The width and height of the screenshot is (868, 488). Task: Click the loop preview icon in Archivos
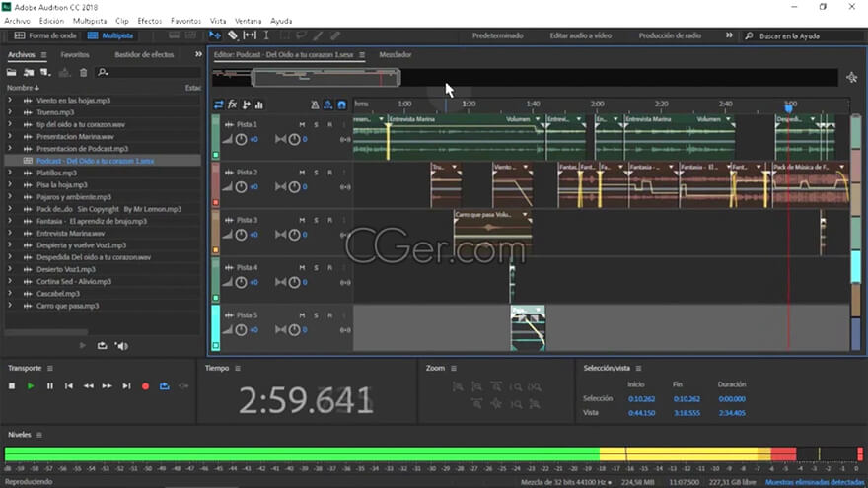click(x=102, y=346)
